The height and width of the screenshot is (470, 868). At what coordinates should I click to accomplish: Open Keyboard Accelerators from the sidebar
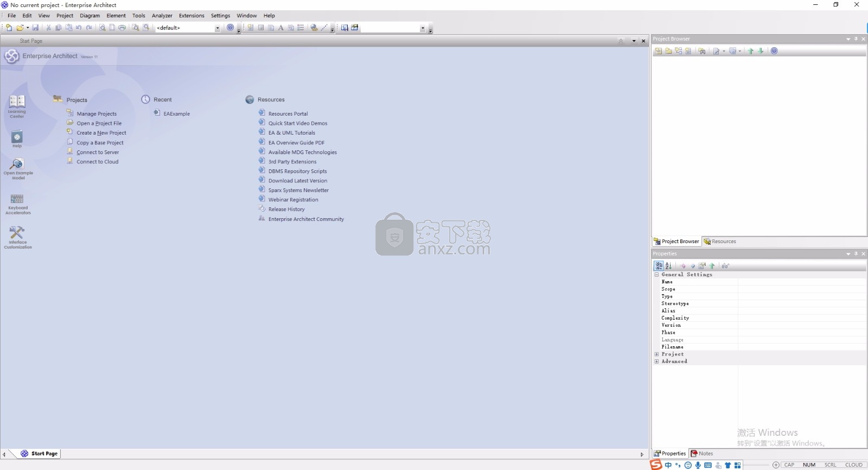click(18, 204)
